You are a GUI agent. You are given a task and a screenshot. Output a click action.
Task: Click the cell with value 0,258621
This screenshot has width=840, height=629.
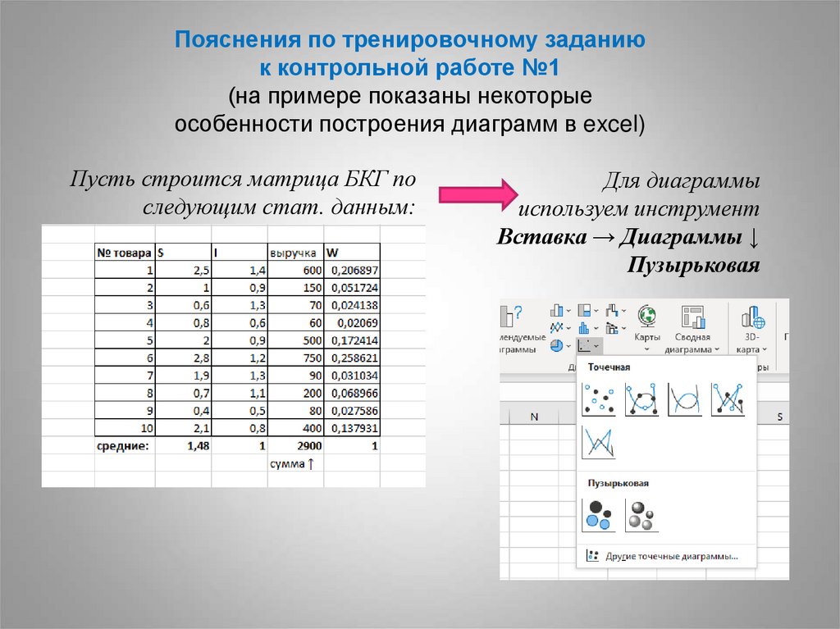352,358
